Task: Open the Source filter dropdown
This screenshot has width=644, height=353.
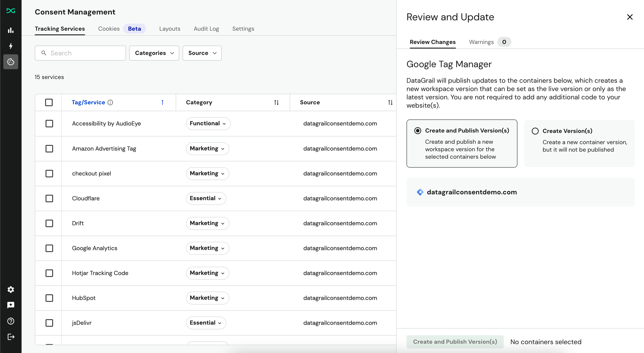Action: (202, 53)
